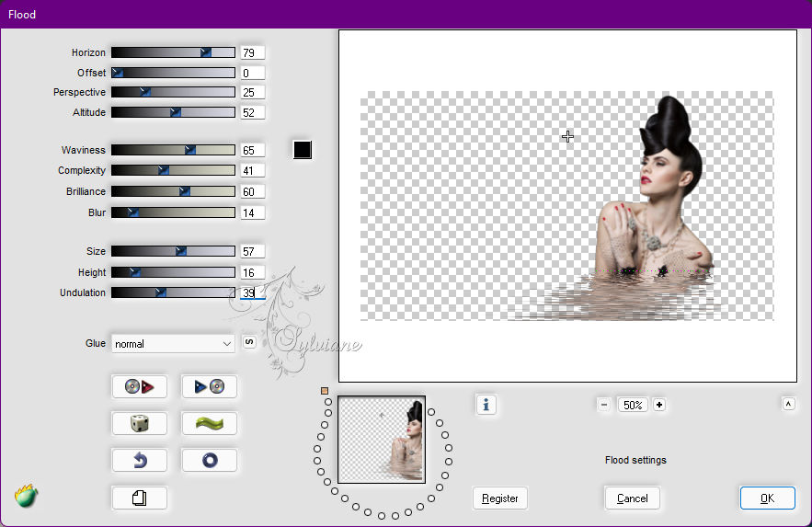Click the Blur slider track
Screen dimensions: 812x527
pyautogui.click(x=173, y=212)
